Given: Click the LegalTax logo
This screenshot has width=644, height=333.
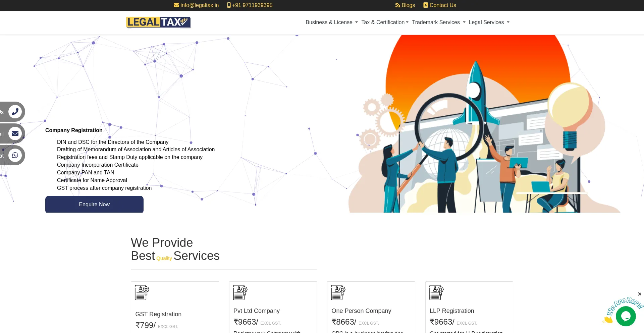Looking at the screenshot, I should (158, 22).
